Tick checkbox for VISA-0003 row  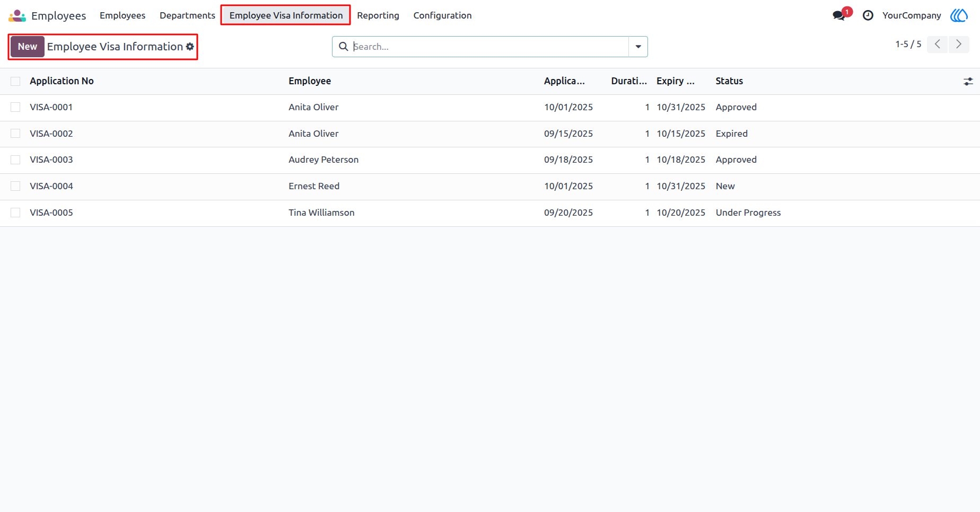[x=15, y=160]
